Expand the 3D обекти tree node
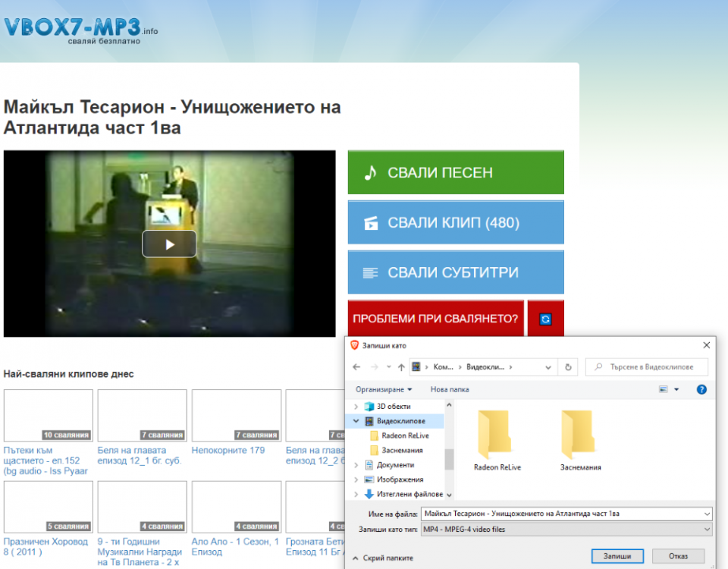 356,407
